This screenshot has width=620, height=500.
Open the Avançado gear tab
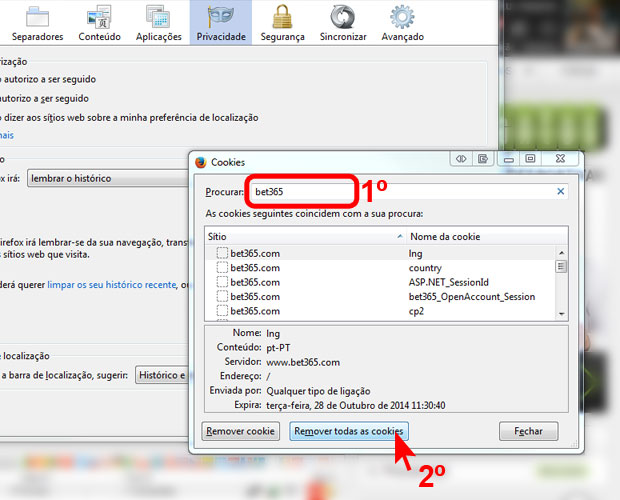click(403, 23)
